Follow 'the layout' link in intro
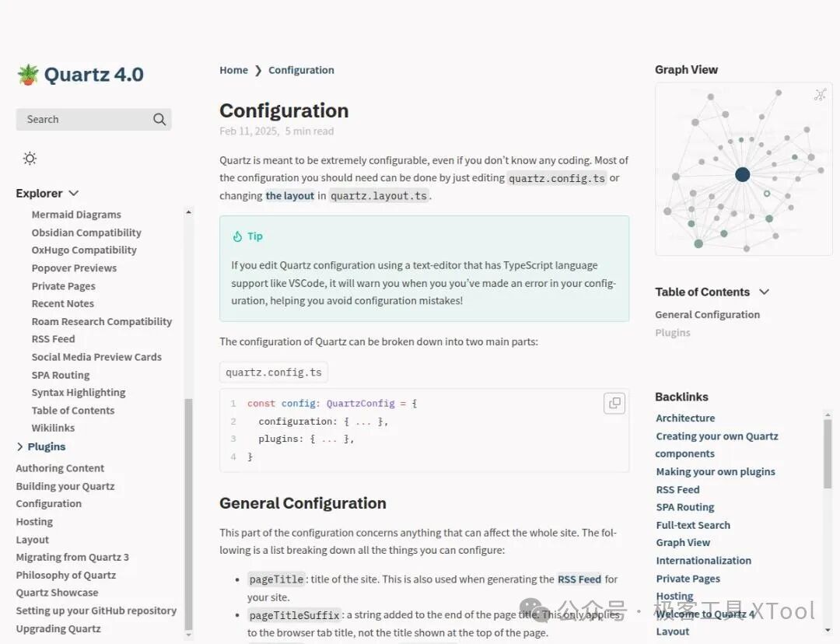Viewport: 840px width, 644px height. pos(290,195)
